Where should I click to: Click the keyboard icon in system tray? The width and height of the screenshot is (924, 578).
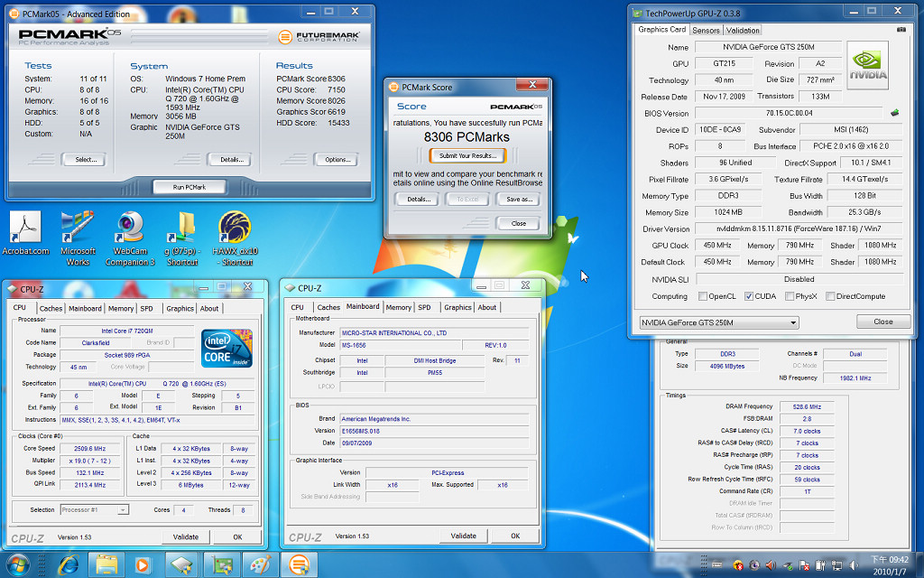pos(717,565)
